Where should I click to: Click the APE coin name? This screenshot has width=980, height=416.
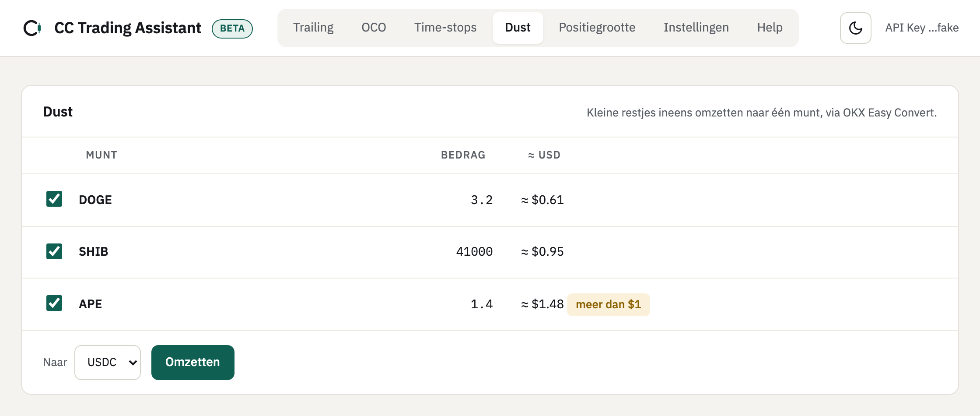tap(90, 304)
